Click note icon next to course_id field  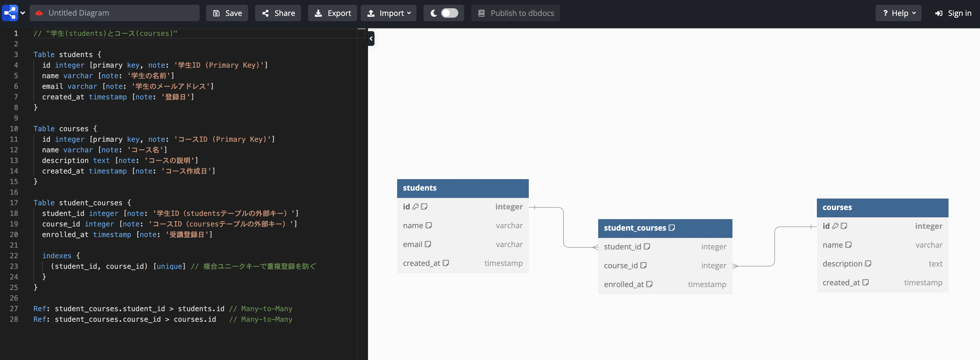coord(643,266)
